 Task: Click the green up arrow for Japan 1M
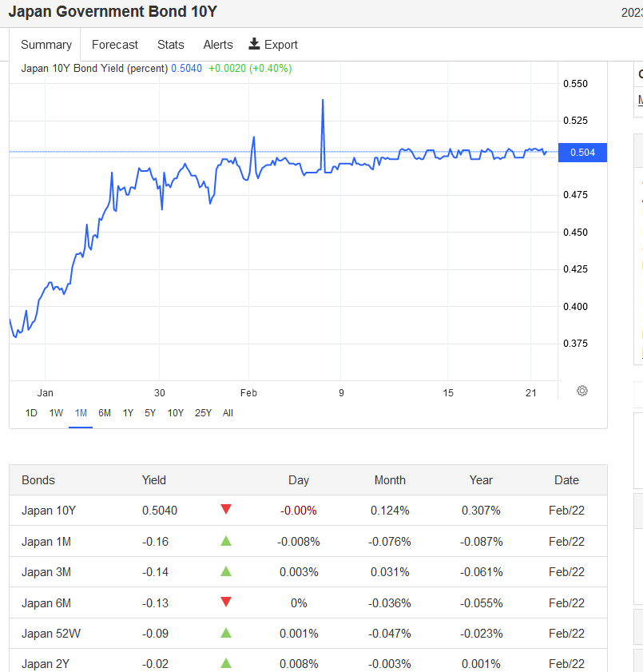point(226,541)
